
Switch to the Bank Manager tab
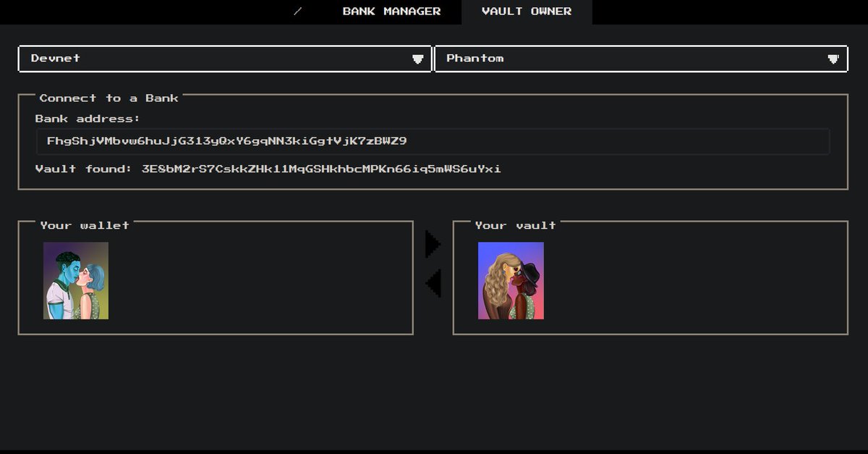(391, 12)
